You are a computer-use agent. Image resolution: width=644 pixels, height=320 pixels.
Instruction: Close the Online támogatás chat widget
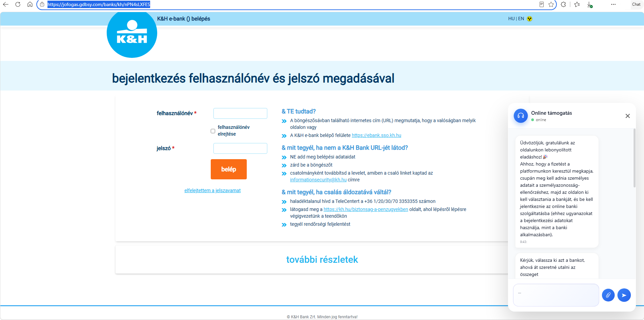[628, 116]
